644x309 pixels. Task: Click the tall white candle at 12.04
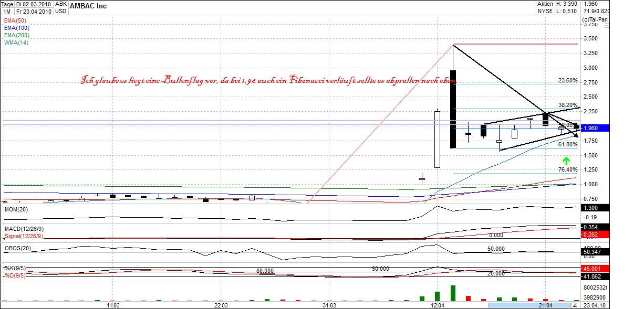(x=437, y=139)
